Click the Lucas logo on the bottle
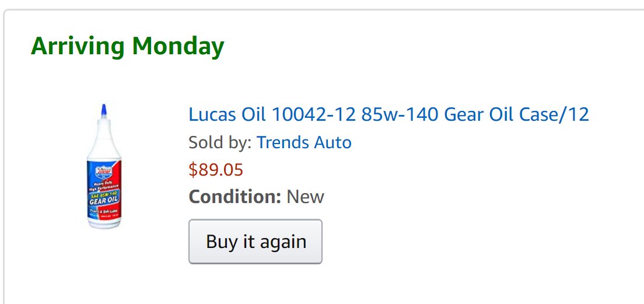The height and width of the screenshot is (304, 644). pyautogui.click(x=101, y=172)
